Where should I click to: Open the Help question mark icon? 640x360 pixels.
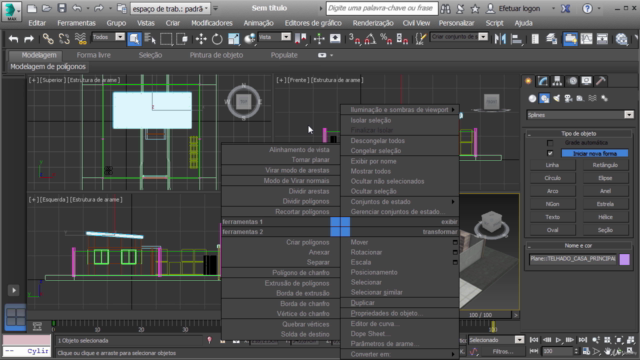point(587,8)
